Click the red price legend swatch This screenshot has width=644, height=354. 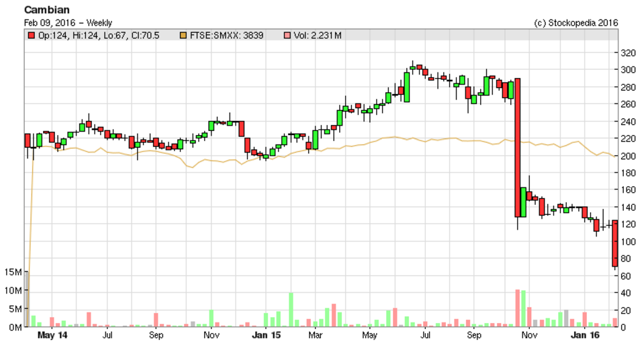31,36
